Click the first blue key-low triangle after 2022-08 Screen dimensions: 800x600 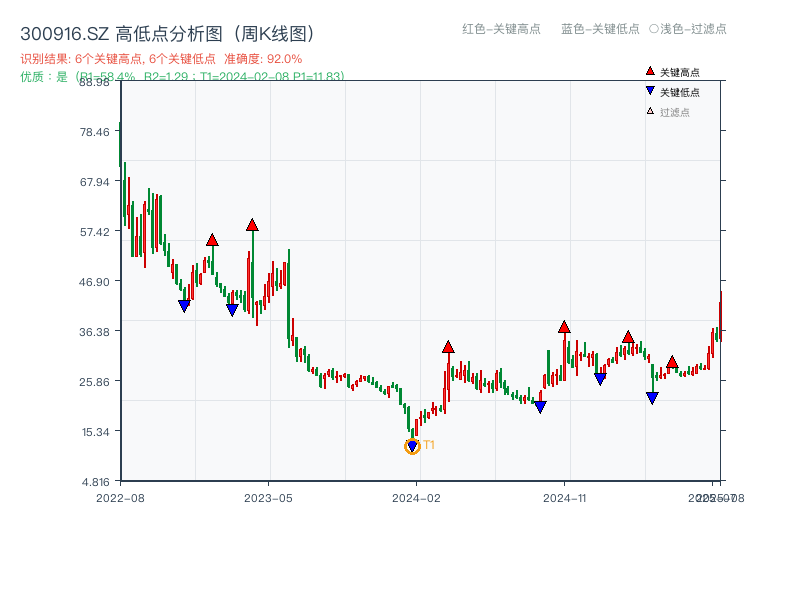(185, 306)
